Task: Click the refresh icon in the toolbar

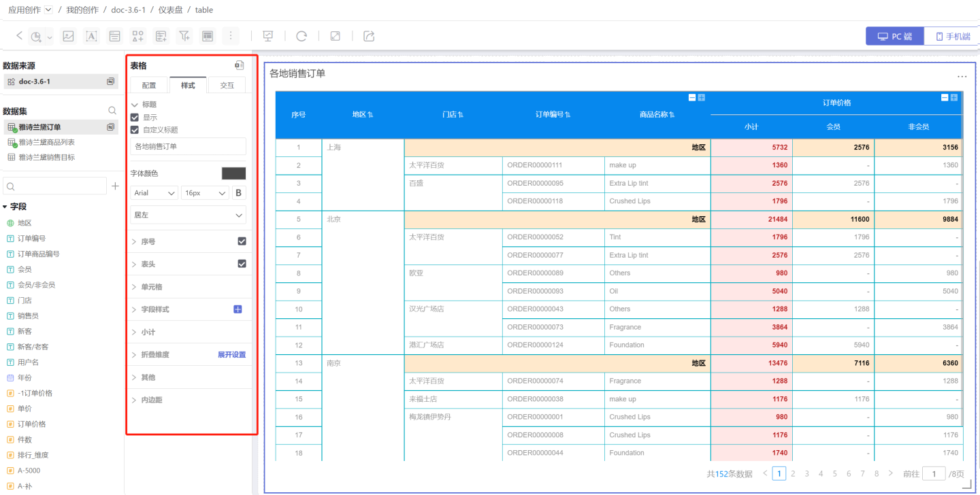Action: [301, 36]
